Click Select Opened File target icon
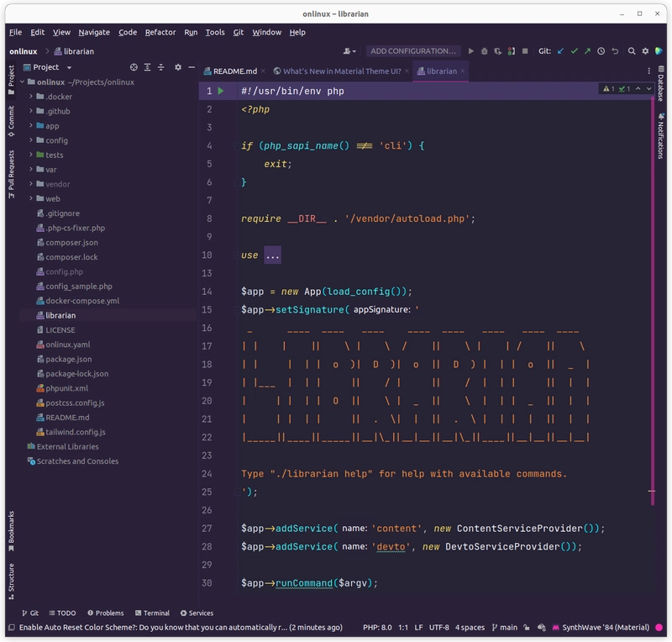The image size is (672, 642). pyautogui.click(x=134, y=67)
